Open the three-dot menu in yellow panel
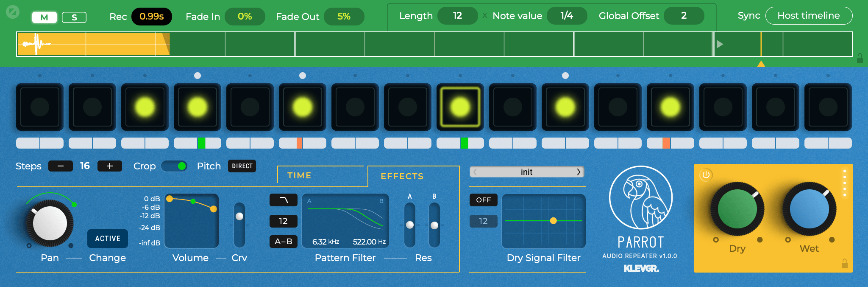Image resolution: width=868 pixels, height=287 pixels. (844, 183)
